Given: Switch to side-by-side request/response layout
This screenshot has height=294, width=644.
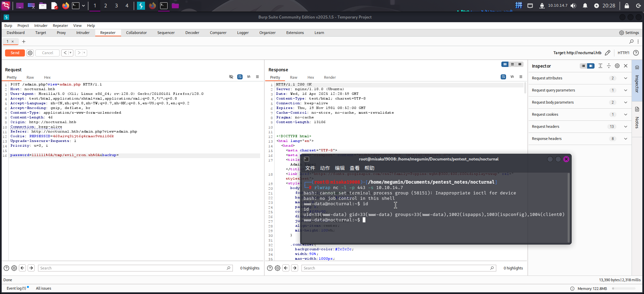Looking at the screenshot, I should (505, 64).
